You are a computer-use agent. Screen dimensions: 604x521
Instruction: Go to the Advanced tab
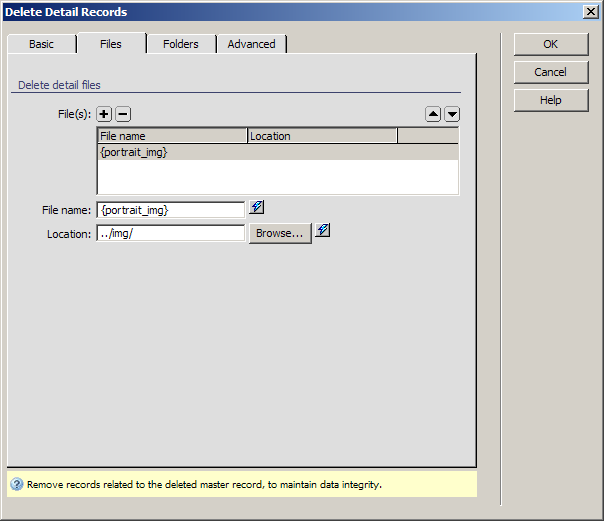point(251,44)
